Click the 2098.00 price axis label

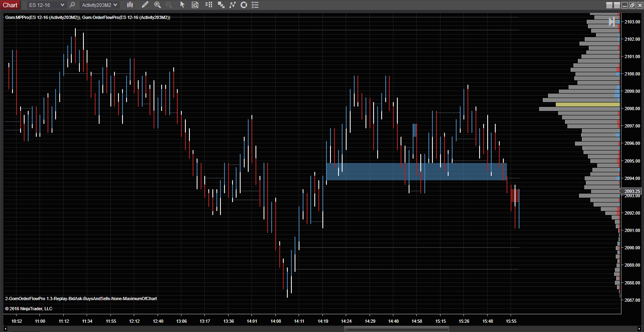[632, 109]
